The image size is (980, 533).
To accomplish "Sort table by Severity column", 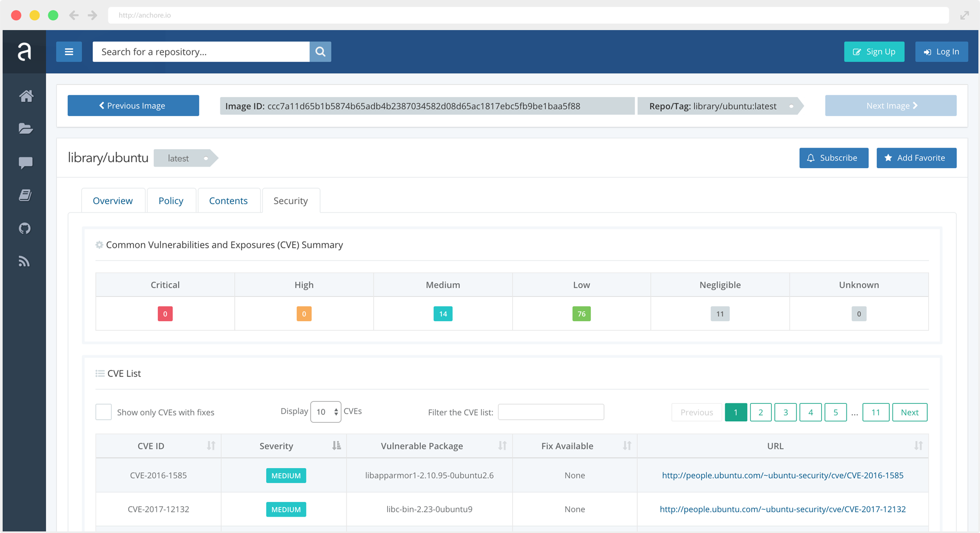I will pyautogui.click(x=337, y=445).
